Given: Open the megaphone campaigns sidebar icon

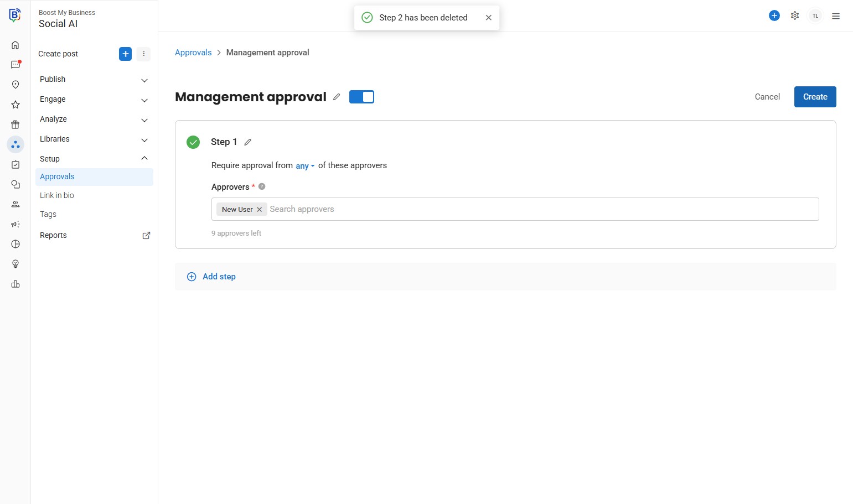Looking at the screenshot, I should (15, 224).
